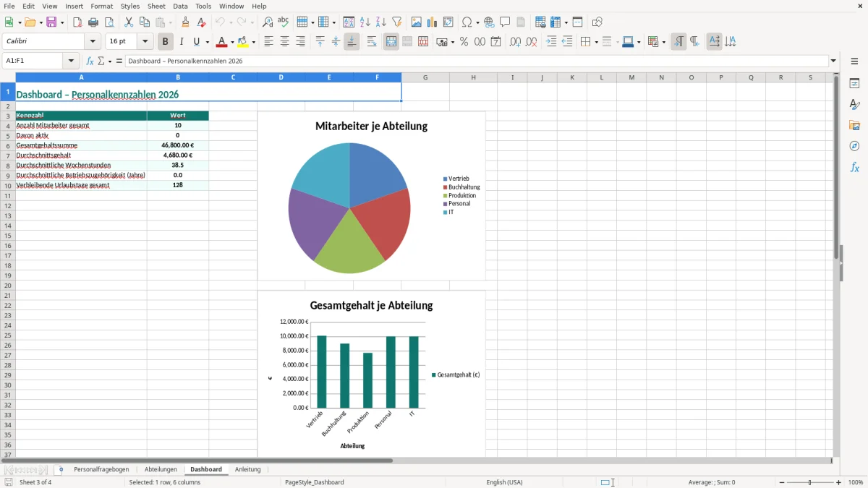Switch to Abteilungen sheet tab
868x488 pixels.
[x=161, y=469]
